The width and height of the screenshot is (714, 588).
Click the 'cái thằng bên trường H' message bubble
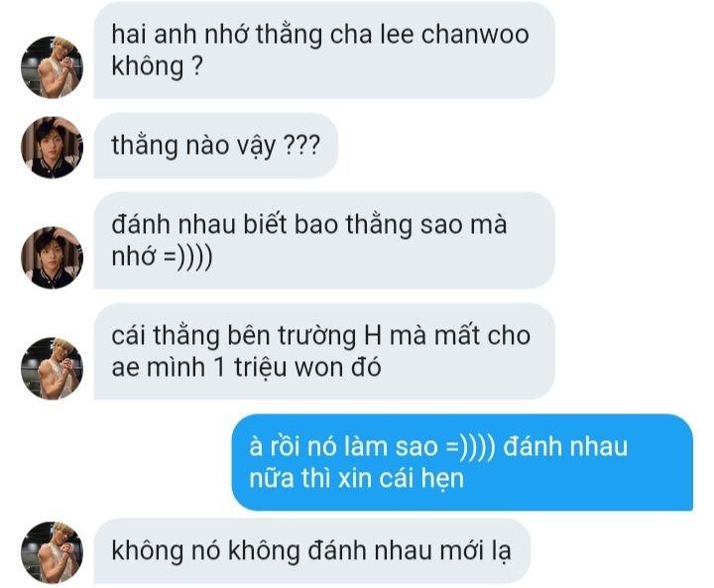click(x=324, y=351)
